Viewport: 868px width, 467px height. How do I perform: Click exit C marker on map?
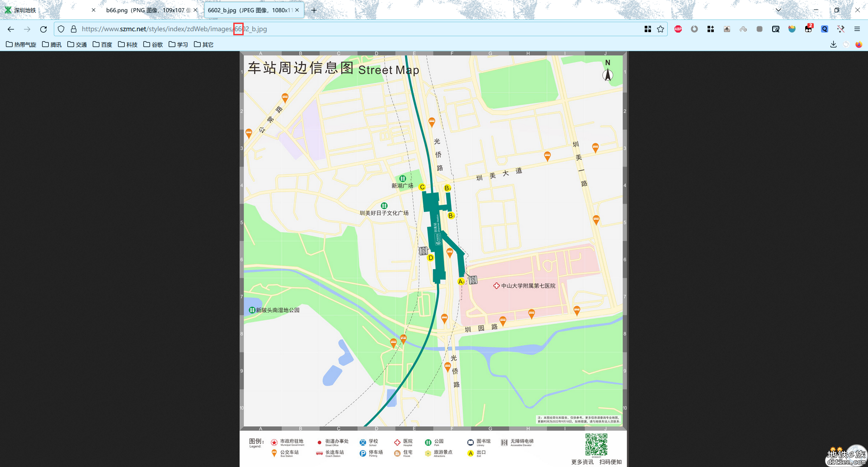[x=422, y=187]
